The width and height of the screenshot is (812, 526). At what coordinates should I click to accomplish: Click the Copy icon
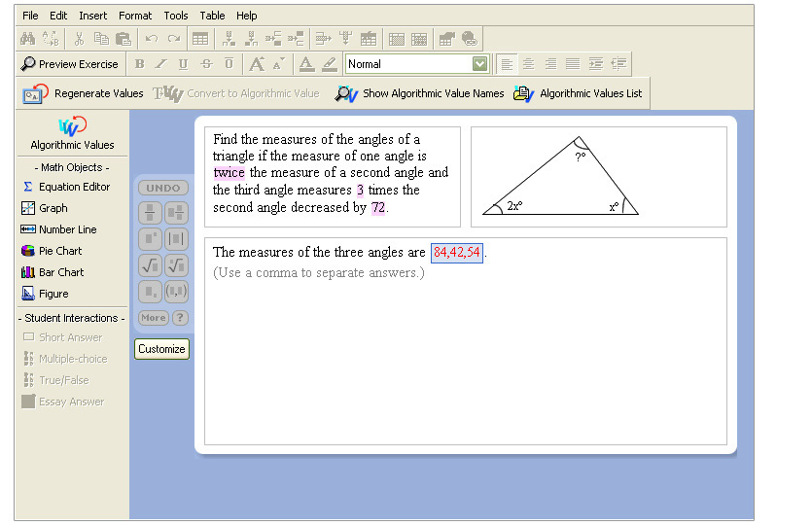(x=101, y=38)
